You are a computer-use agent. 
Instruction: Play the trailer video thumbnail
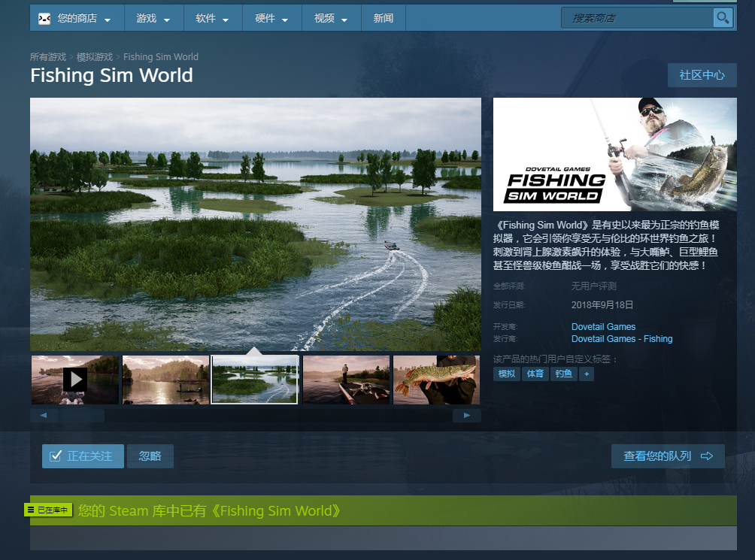[x=75, y=380]
